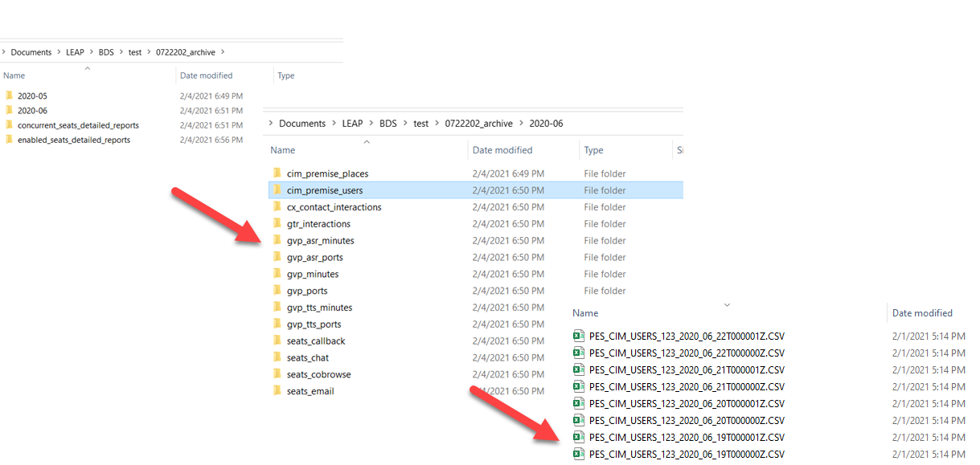Expand chevron after 0722202_archive in left breadcrumb

223,52
